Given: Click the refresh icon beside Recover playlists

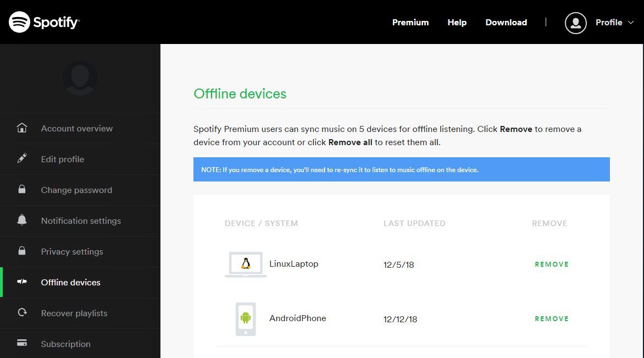Looking at the screenshot, I should pos(22,312).
